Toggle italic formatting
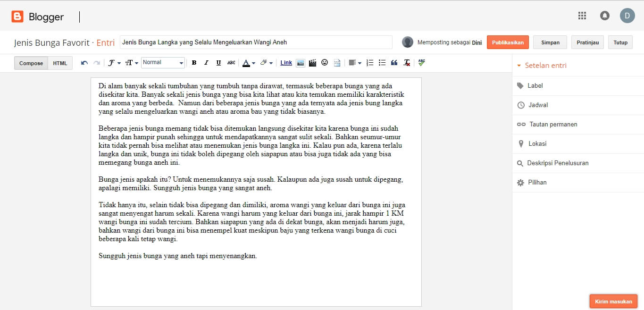644x310 pixels. coord(206,62)
